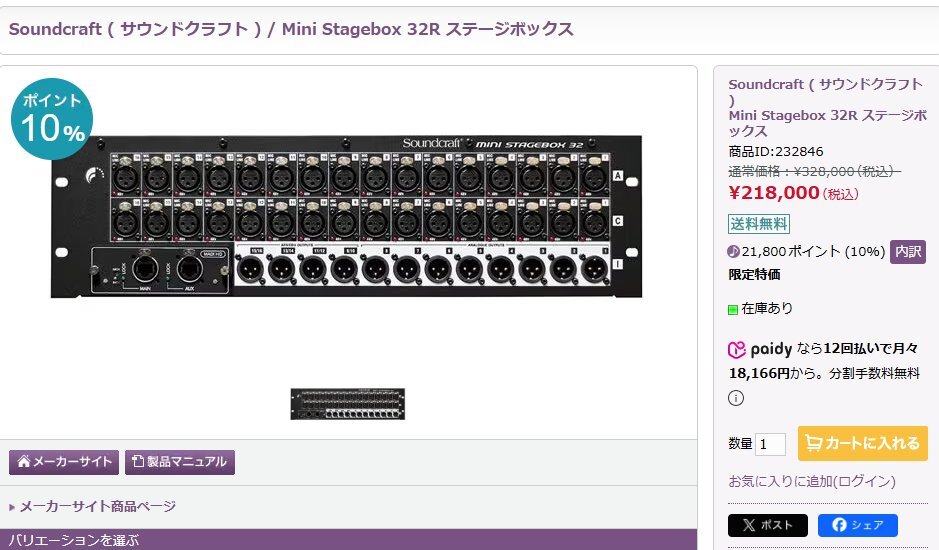Click the ¥218,000 sale price text

(774, 192)
